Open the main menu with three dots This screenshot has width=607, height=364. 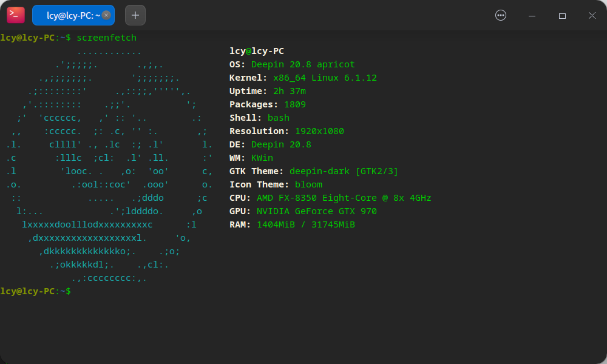click(501, 15)
